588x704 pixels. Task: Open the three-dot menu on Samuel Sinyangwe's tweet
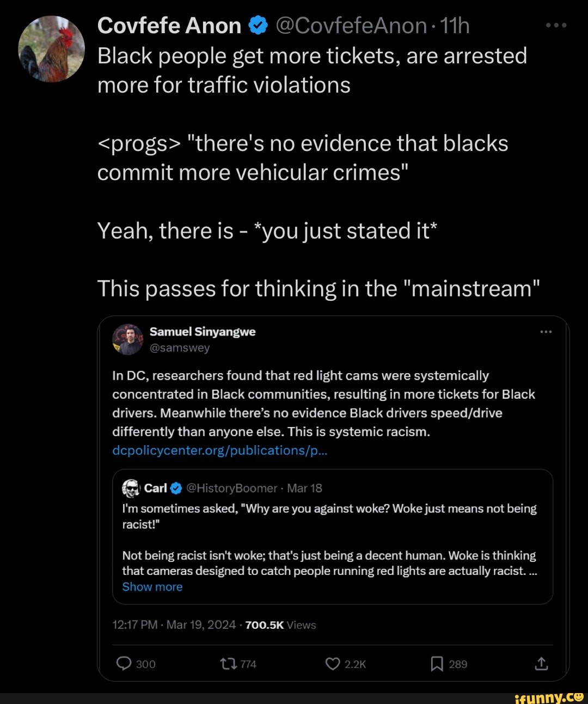point(546,332)
